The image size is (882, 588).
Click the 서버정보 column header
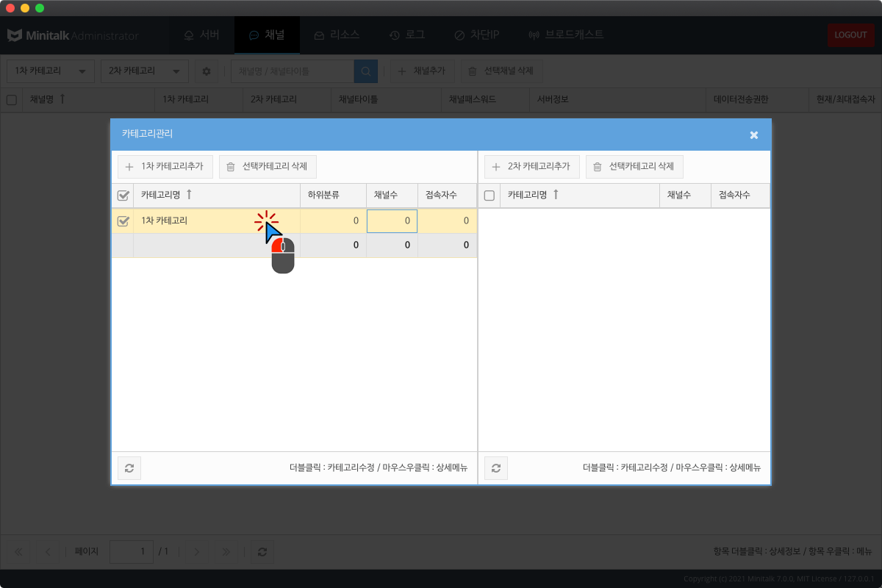pos(617,99)
